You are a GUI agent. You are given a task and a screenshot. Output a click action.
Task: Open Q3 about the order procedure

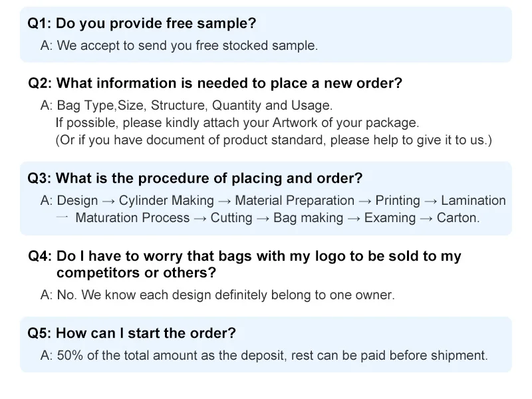tap(195, 179)
